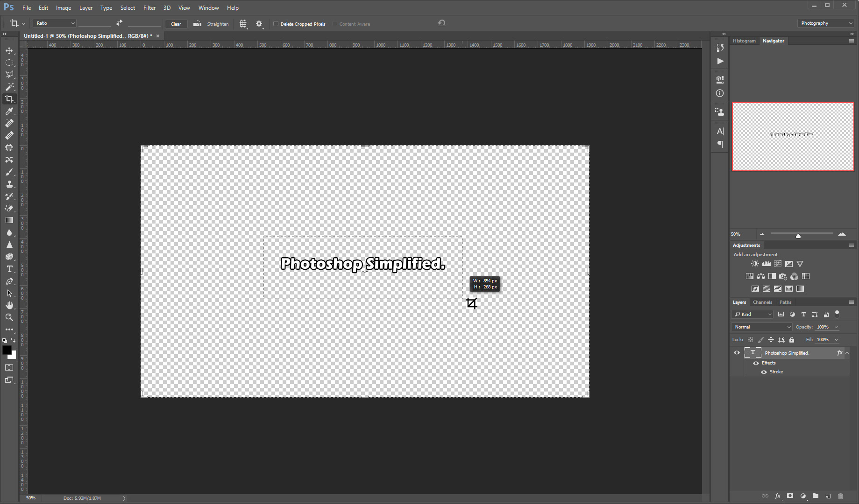The width and height of the screenshot is (859, 504).
Task: Click the Clear button
Action: click(x=176, y=24)
